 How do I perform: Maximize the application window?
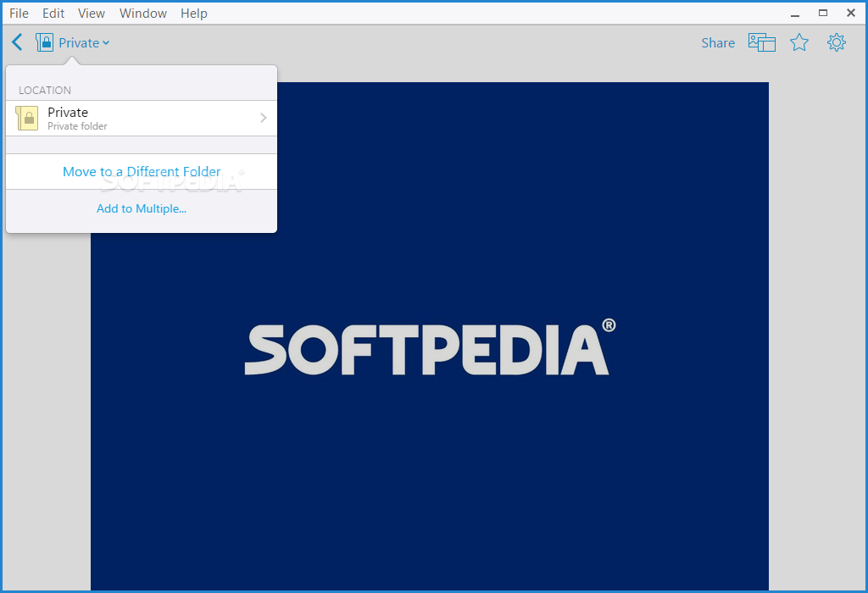823,14
